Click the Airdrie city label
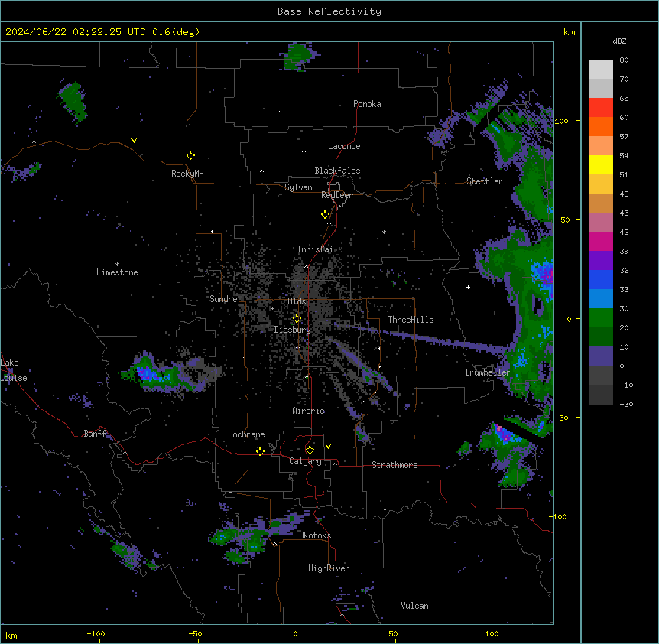Screen dimensions: 659x644 (309, 411)
